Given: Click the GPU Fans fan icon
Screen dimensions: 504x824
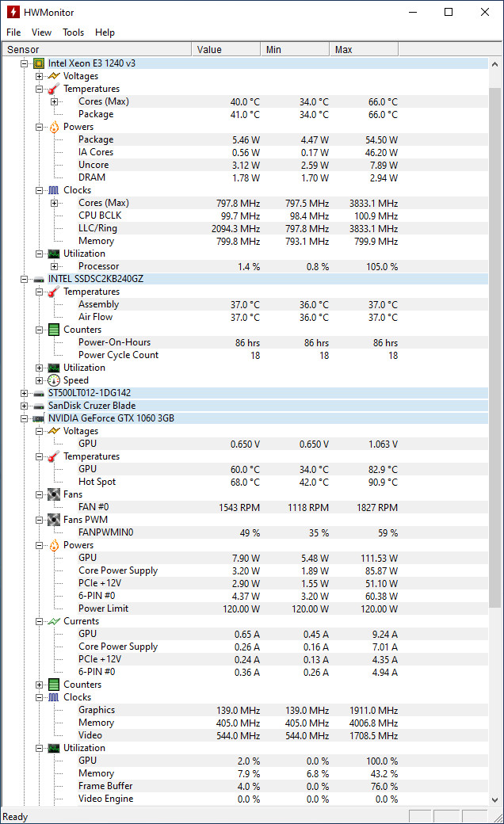Looking at the screenshot, I should 54,494.
